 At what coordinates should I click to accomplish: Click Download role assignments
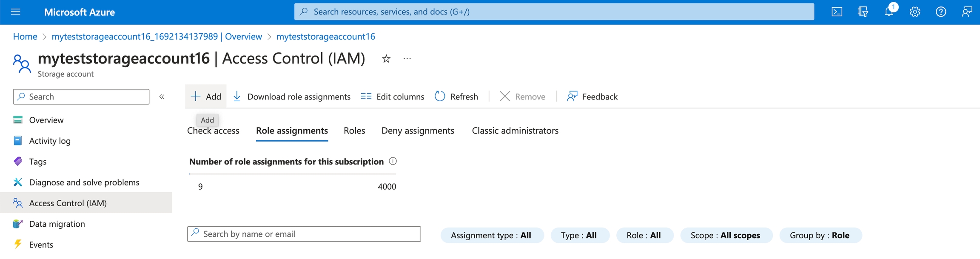click(292, 97)
